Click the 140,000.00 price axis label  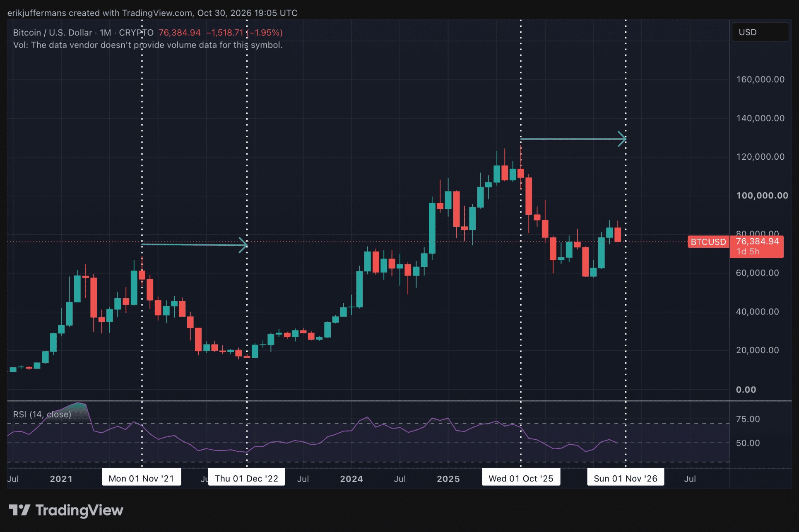760,118
